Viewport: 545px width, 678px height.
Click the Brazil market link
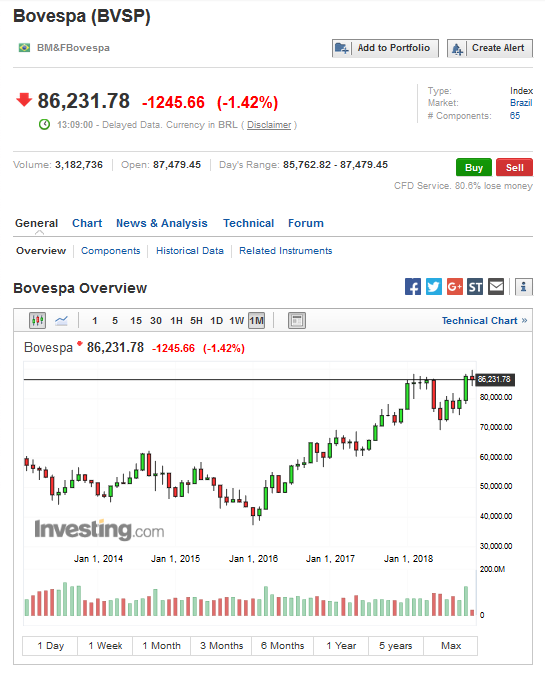point(521,103)
